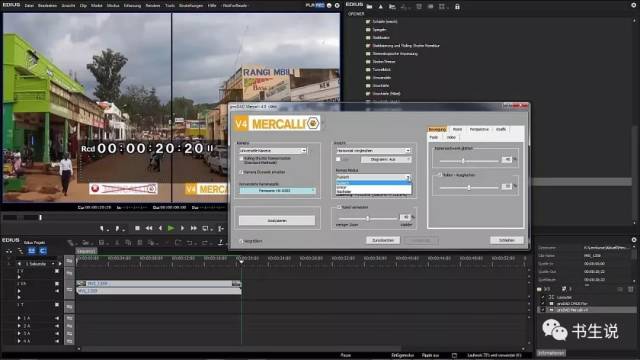Viewport: 640px width, 360px height.
Task: Toggle the Vergrößern checkbox in Mercalli
Action: [x=241, y=241]
